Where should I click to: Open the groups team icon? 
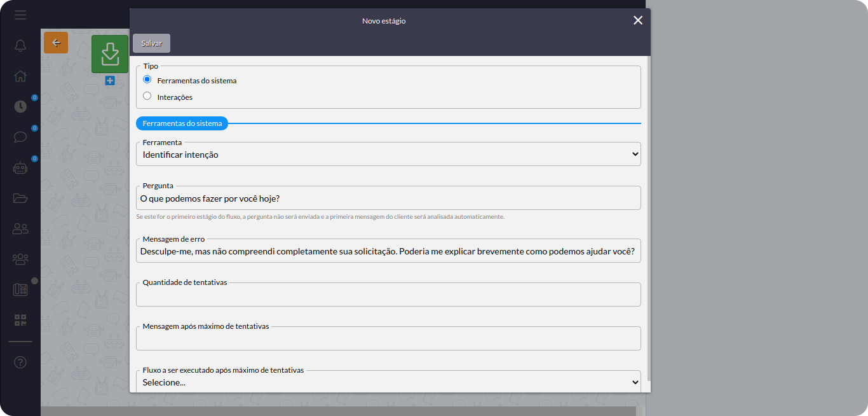(x=20, y=259)
